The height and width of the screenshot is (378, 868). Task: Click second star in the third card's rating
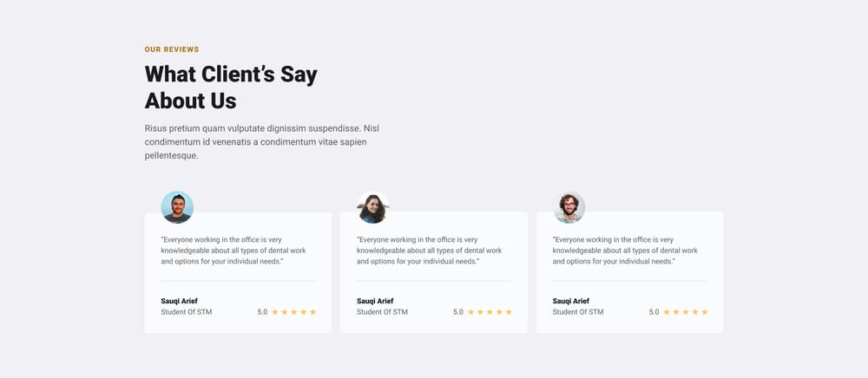click(676, 312)
